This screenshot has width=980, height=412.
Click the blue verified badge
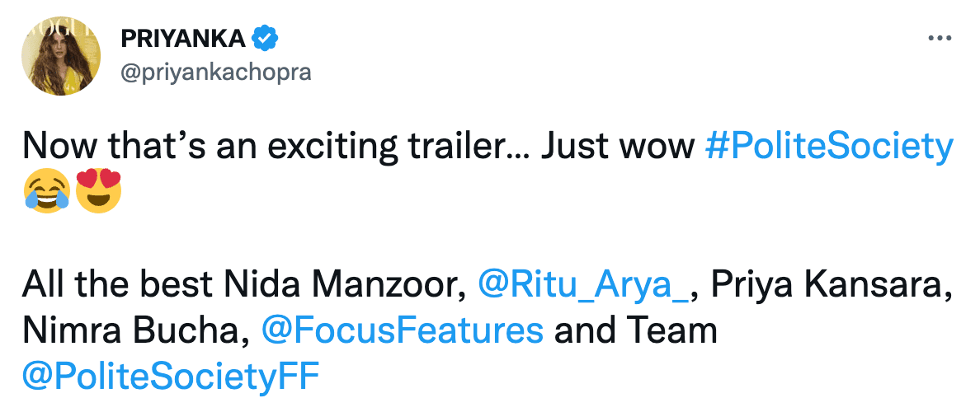coord(265,38)
